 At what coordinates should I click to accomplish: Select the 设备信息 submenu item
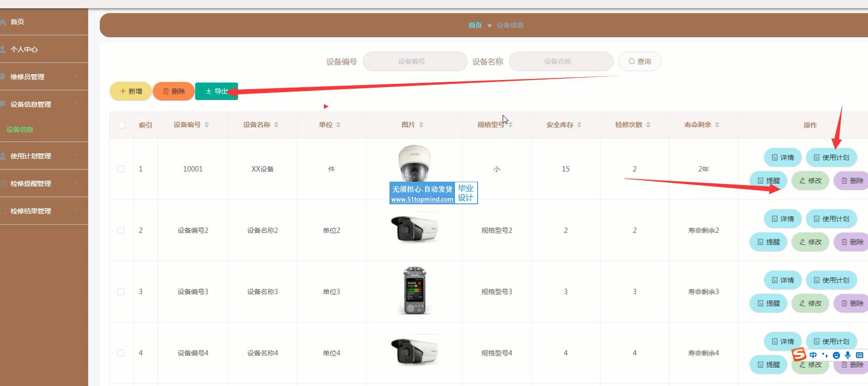click(x=20, y=130)
